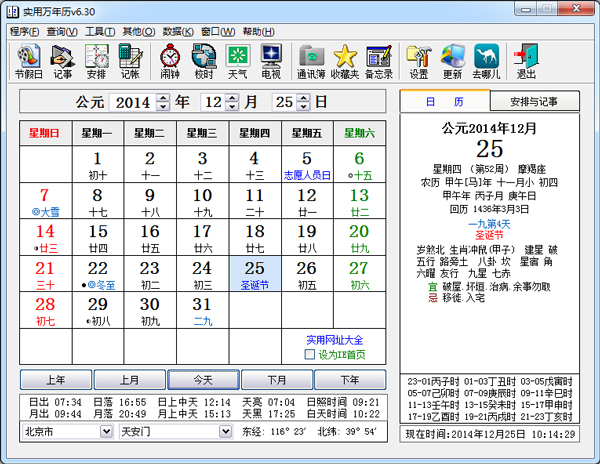Decrease the month with down arrow
This screenshot has width=600, height=464.
232,106
